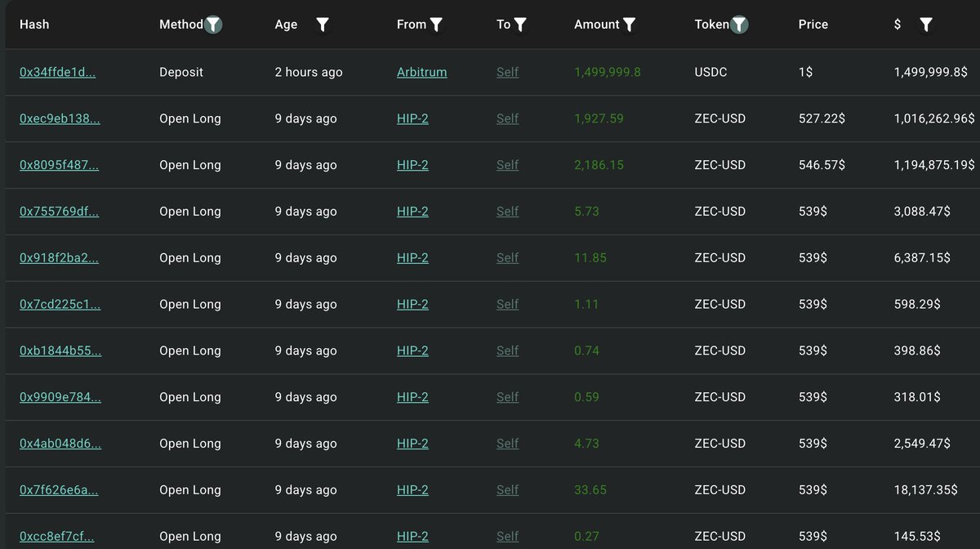Select amount 1,499,999.8 in Amount column
The image size is (980, 549).
tap(608, 72)
